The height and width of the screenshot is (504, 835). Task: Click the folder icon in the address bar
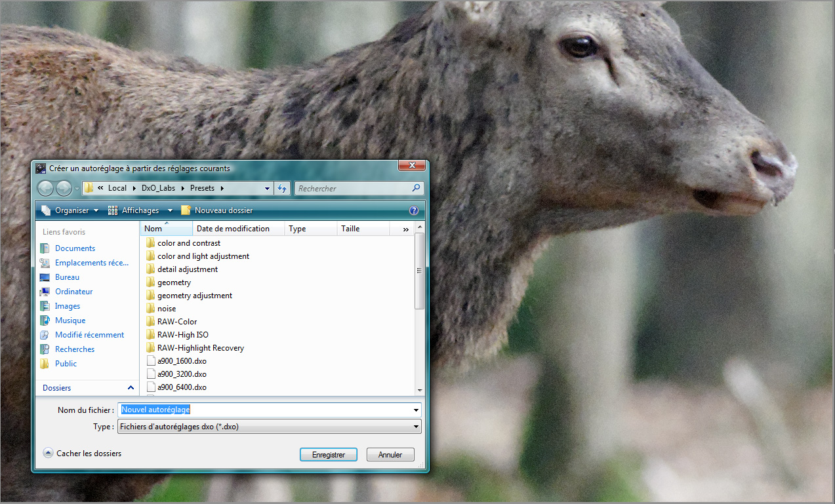click(x=89, y=188)
